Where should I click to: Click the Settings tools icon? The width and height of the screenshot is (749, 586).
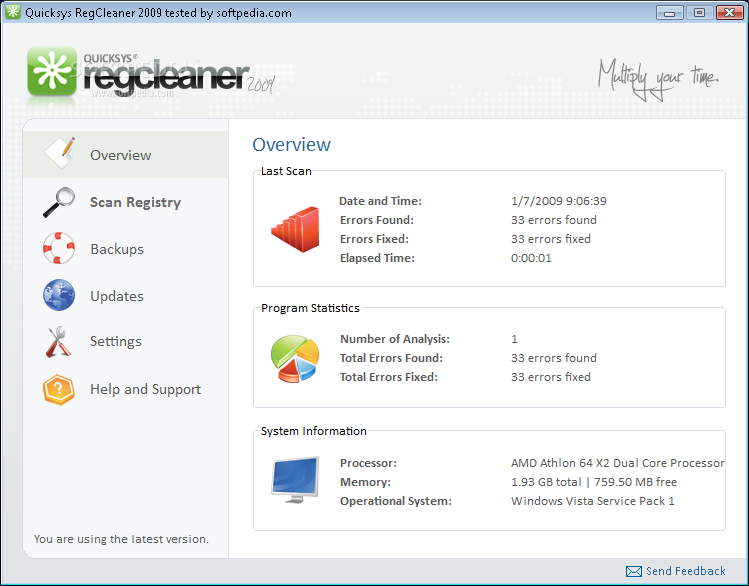58,341
